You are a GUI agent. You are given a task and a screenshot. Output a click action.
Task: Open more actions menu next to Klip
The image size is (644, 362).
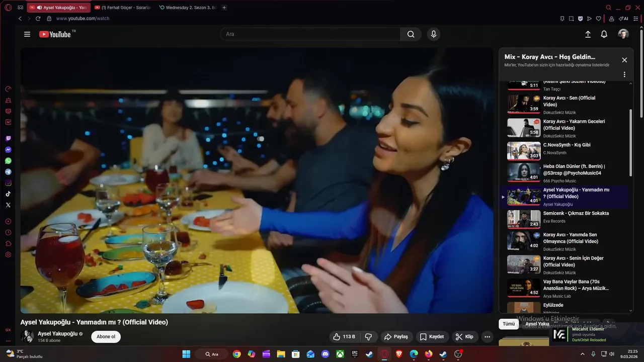[487, 337]
